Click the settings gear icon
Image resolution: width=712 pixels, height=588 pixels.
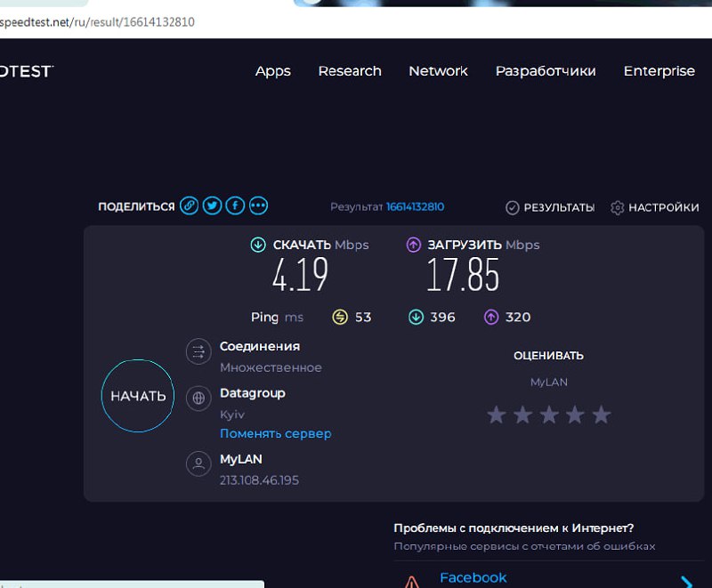(617, 208)
